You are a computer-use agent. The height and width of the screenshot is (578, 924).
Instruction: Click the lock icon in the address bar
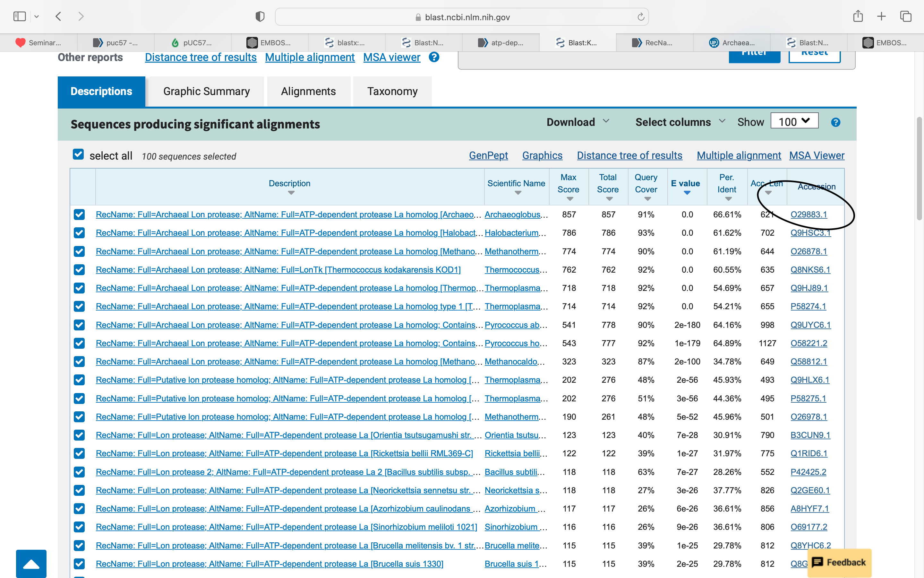418,17
